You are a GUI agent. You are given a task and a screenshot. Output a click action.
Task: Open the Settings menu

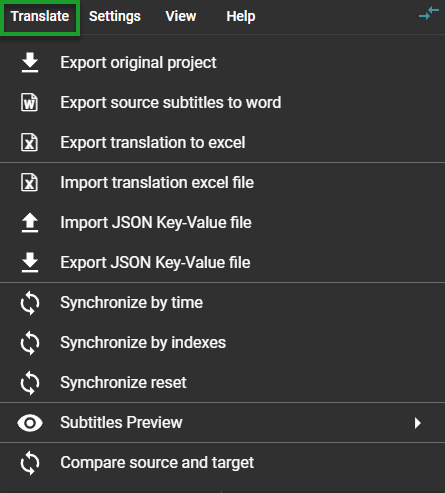click(x=115, y=16)
